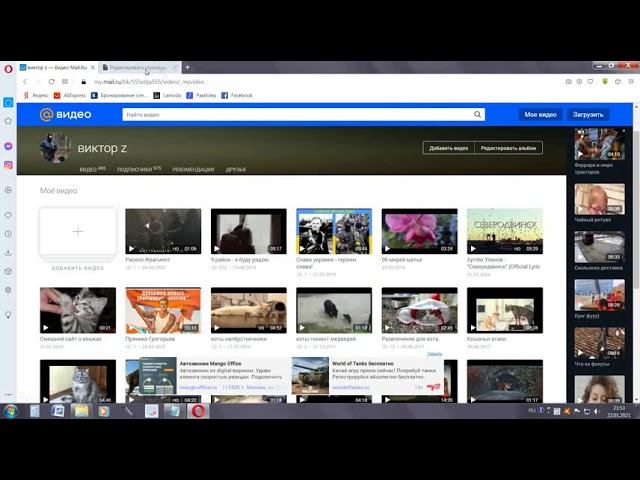640x480 pixels.
Task: Open the Феррари recommended video
Action: coord(599,144)
